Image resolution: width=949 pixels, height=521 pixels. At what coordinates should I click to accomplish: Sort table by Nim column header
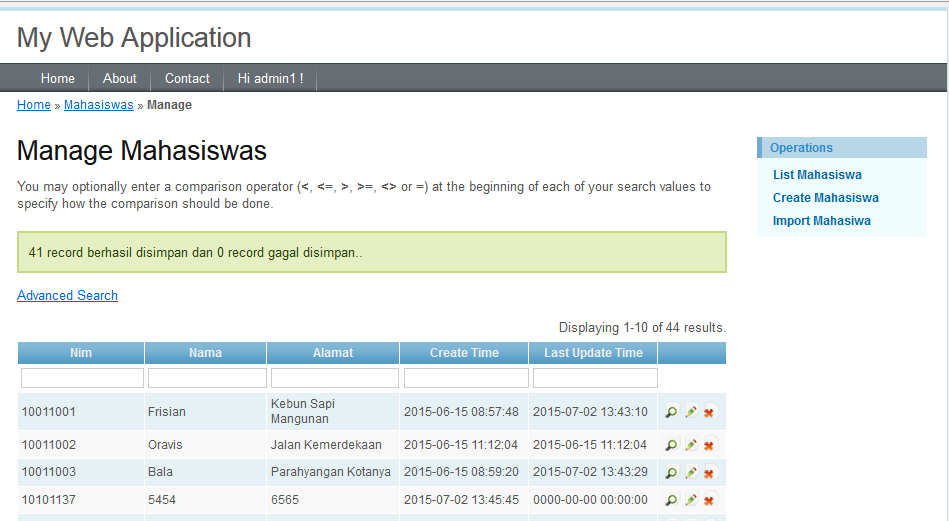80,353
